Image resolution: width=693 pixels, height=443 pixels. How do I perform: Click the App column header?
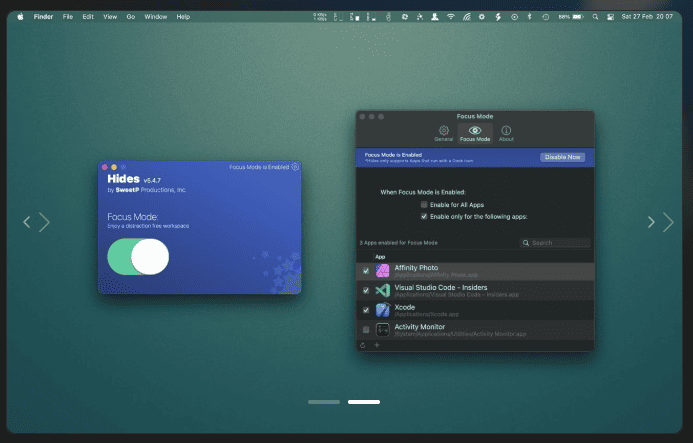click(380, 257)
